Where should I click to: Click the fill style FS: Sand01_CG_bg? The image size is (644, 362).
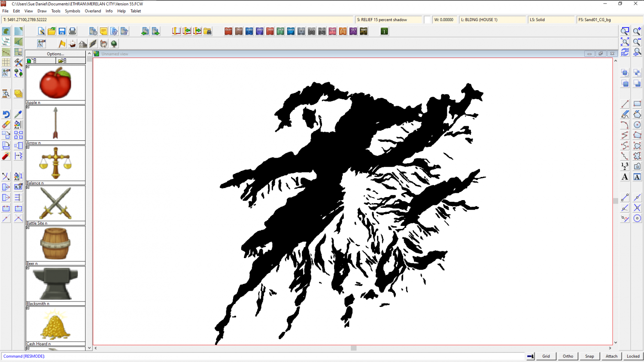(610, 20)
